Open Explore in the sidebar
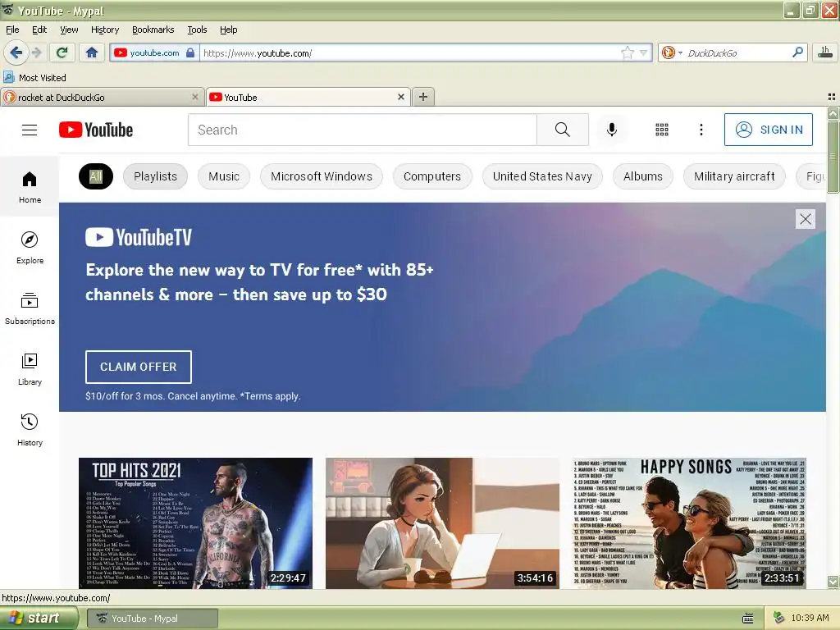Viewport: 840px width, 630px height. pyautogui.click(x=30, y=248)
